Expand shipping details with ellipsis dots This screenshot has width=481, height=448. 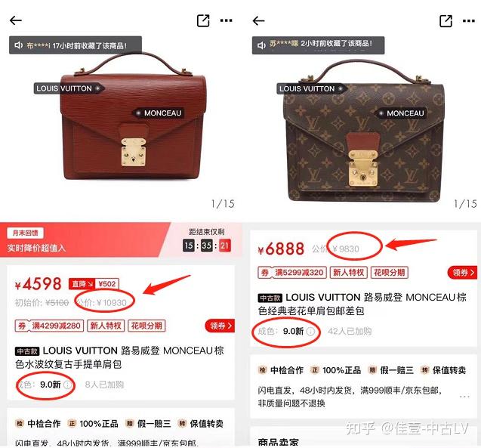464,397
